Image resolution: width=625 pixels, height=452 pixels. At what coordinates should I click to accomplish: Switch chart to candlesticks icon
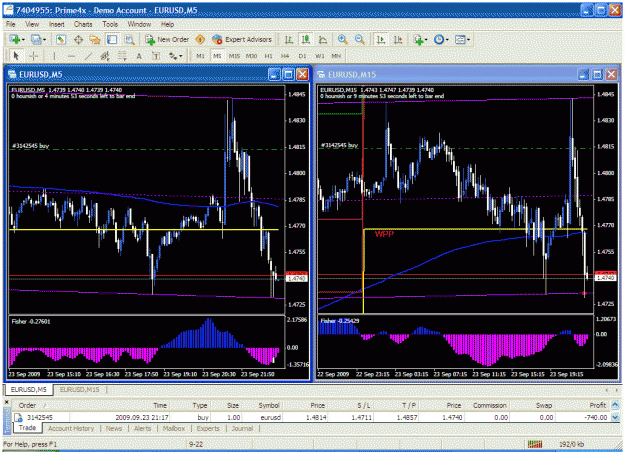306,39
